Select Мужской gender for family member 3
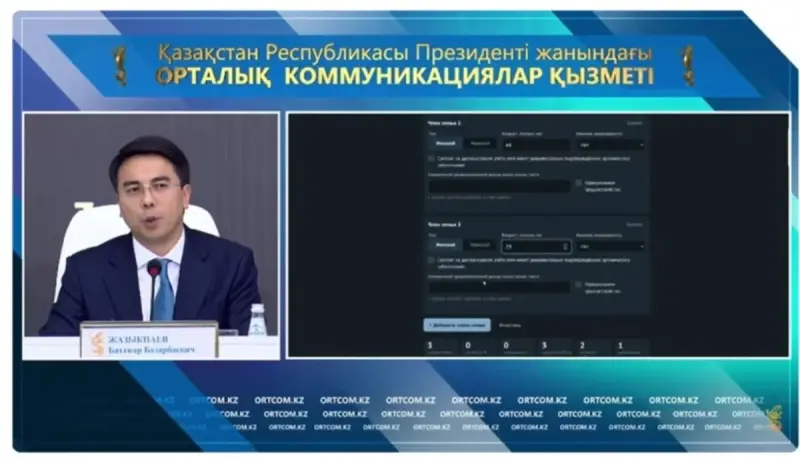The image size is (800, 459). pyautogui.click(x=480, y=245)
